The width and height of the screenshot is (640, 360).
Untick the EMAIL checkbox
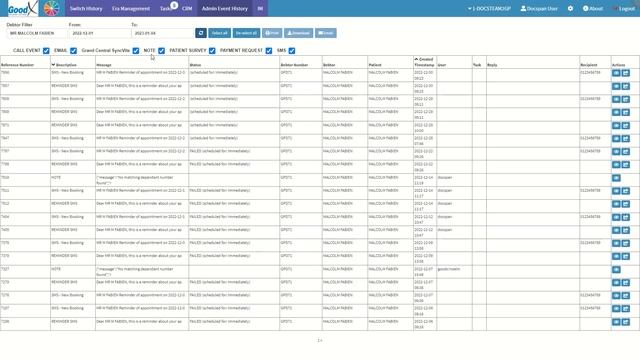click(73, 51)
